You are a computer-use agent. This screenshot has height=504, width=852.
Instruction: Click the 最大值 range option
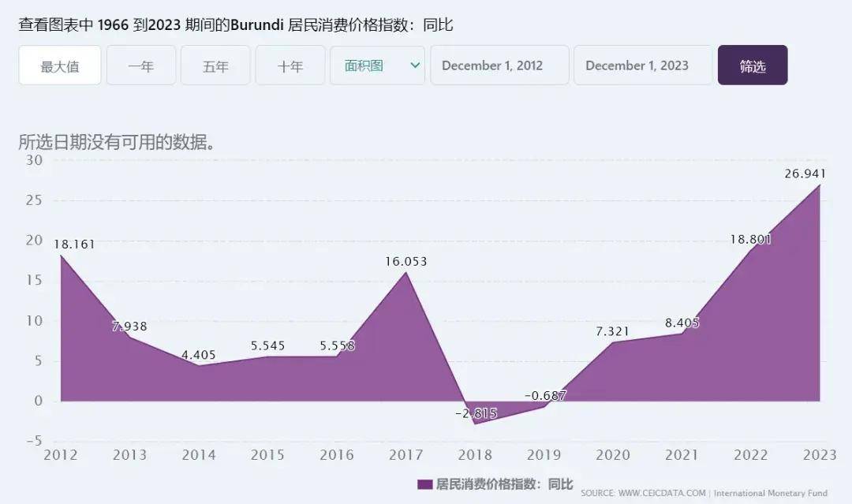59,65
